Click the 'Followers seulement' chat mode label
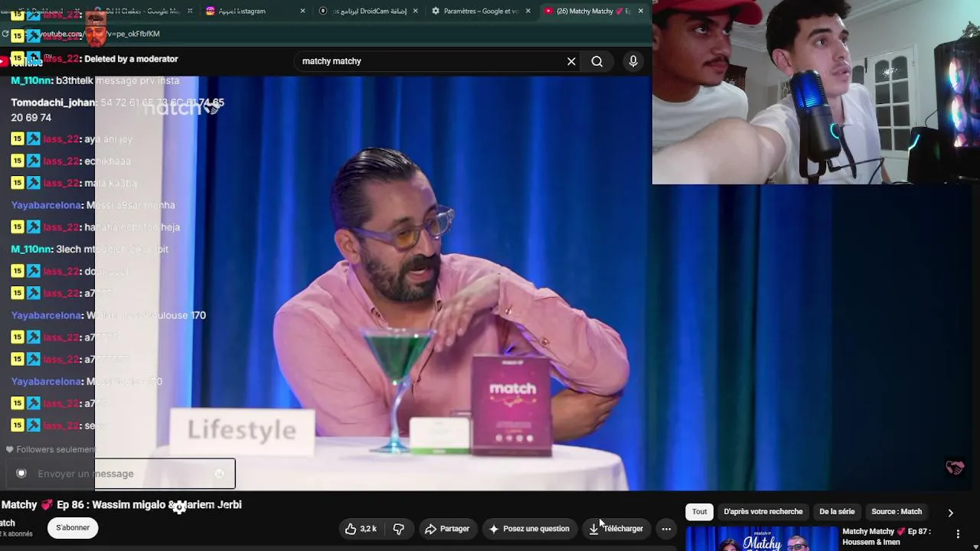 [x=56, y=450]
